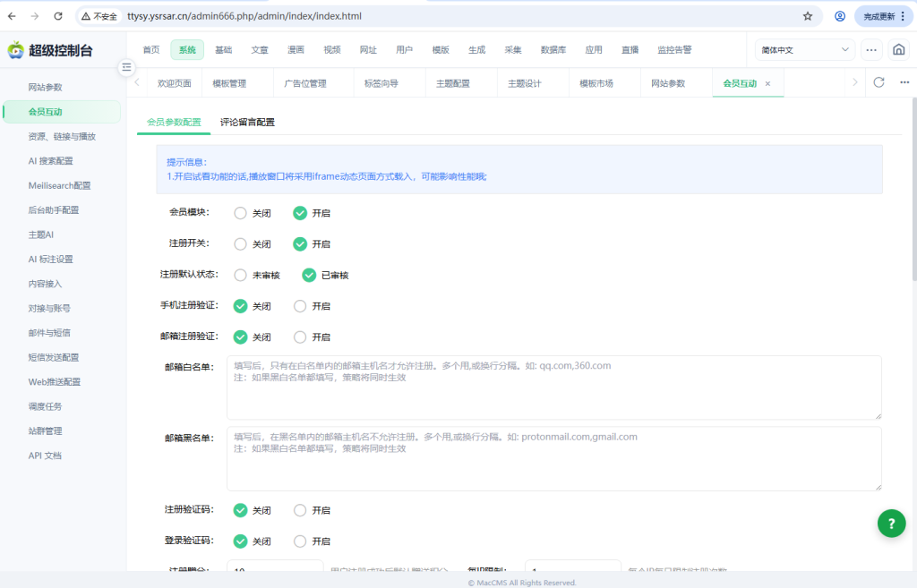
Task: Open the 采集 top menu
Action: (x=513, y=50)
